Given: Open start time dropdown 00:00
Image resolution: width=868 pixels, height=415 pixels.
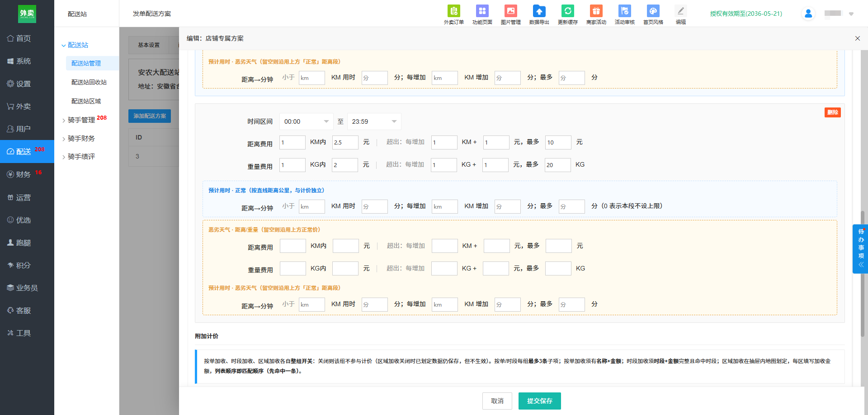Looking at the screenshot, I should click(307, 121).
